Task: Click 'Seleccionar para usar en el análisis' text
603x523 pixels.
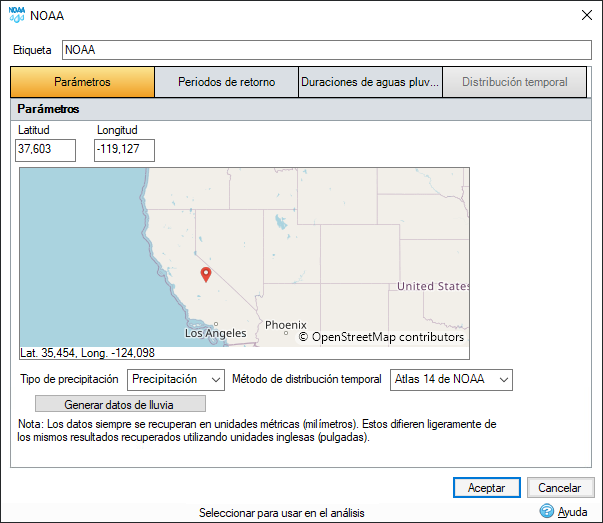Action: click(282, 513)
